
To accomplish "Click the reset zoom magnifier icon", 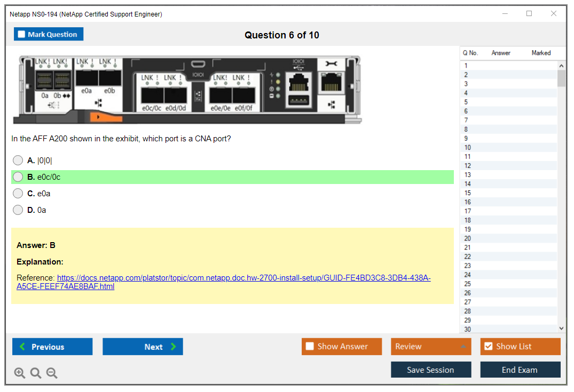I will tap(36, 373).
